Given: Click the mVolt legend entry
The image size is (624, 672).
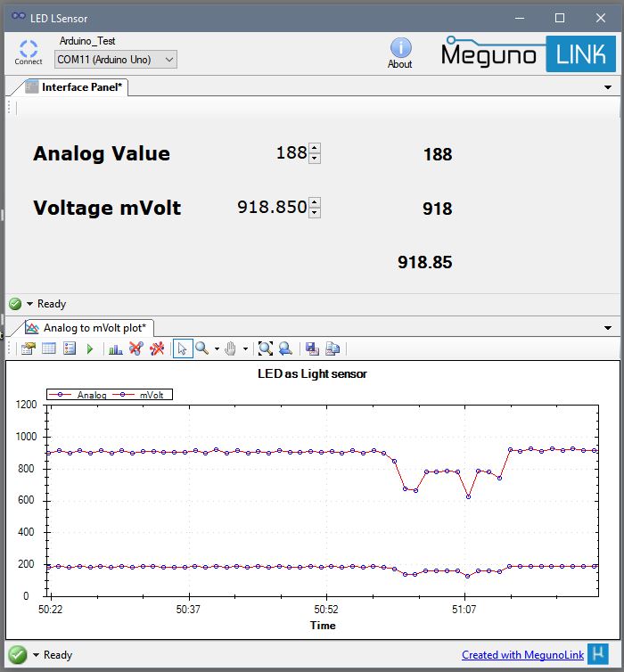Looking at the screenshot, I should point(138,395).
